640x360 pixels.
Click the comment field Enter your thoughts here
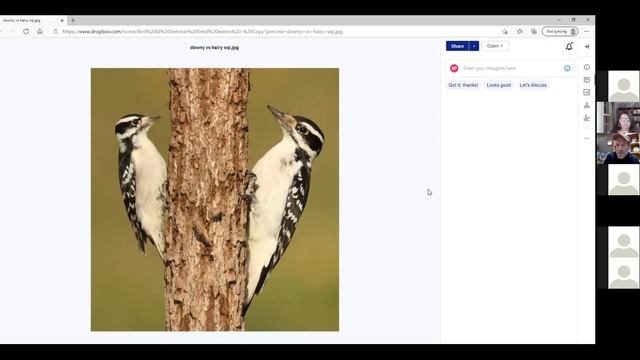tap(510, 68)
